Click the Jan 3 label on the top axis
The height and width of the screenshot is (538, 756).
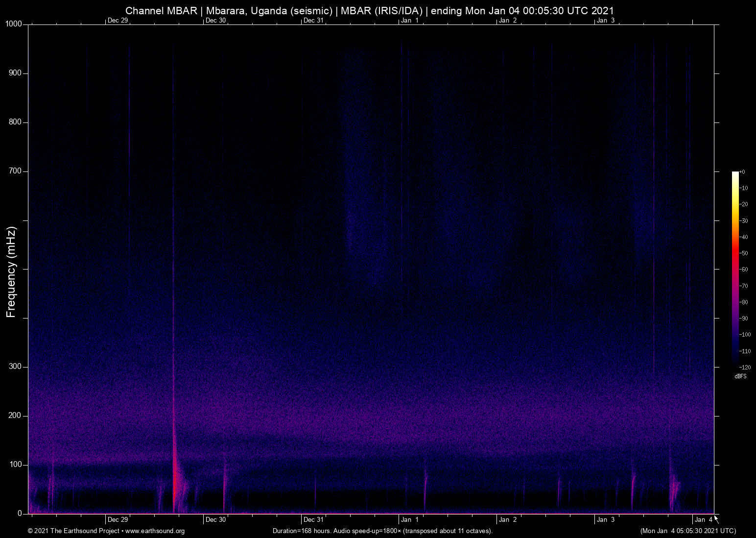(x=606, y=21)
